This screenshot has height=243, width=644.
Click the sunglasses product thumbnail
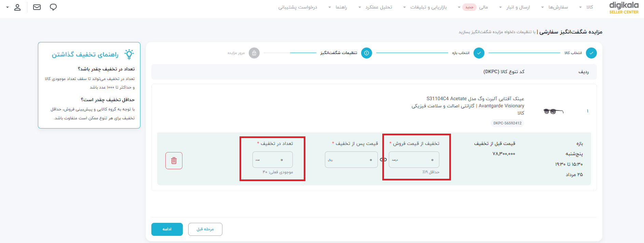tap(553, 111)
